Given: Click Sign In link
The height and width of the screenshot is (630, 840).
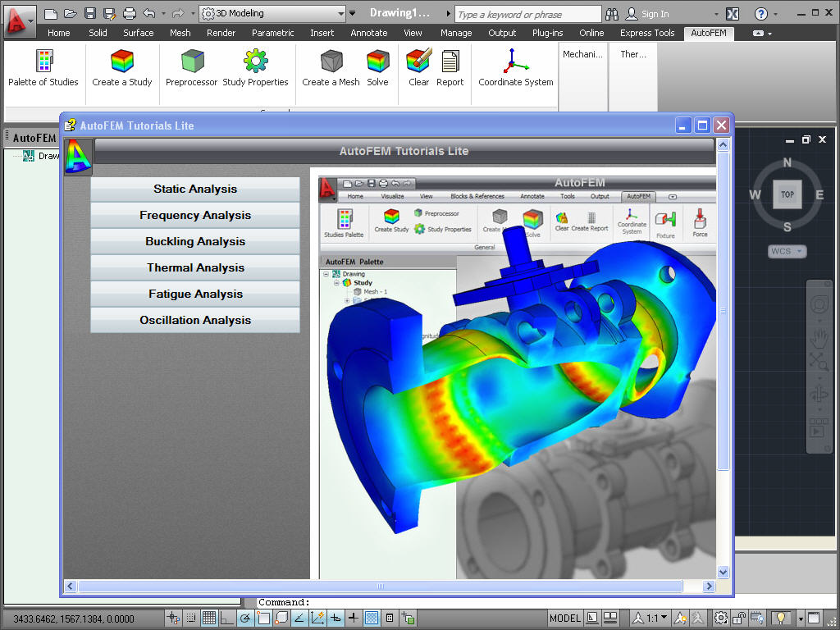Looking at the screenshot, I should [655, 15].
